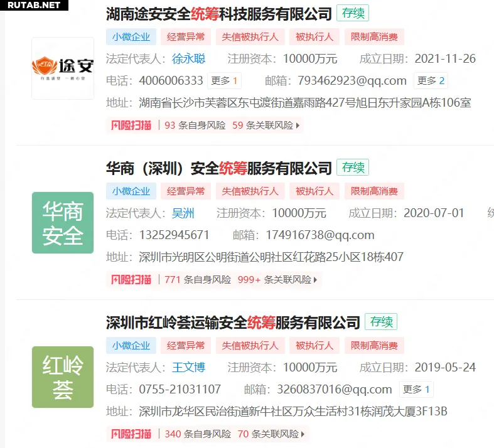Select email 793462923@qq.com
Screen dimensions: 494x448
click(x=352, y=81)
